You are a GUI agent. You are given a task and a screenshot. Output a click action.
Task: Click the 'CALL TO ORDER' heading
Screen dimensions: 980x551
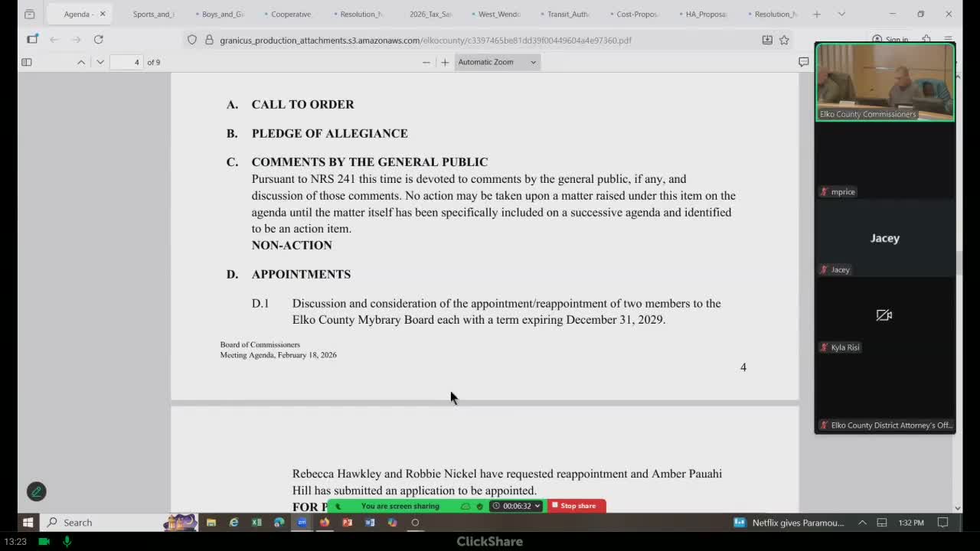[x=303, y=104]
